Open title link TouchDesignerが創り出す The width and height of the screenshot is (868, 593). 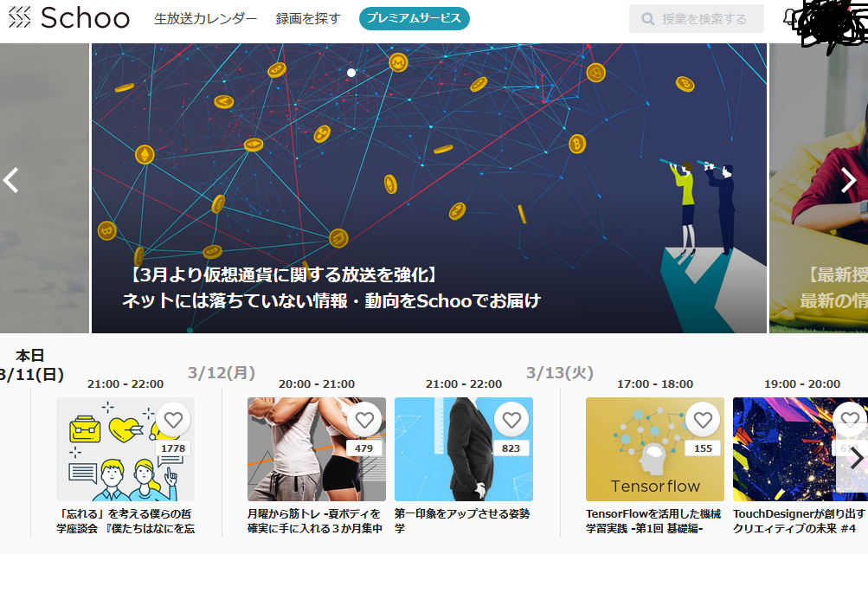click(x=800, y=521)
